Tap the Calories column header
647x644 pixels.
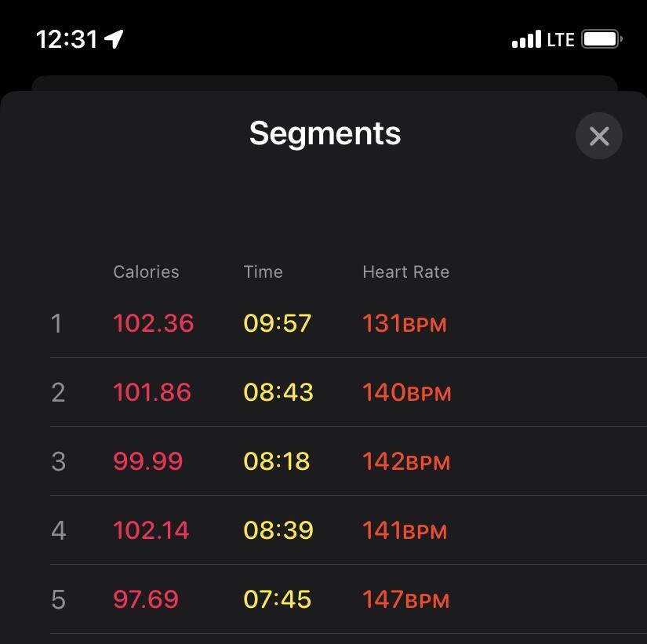point(146,271)
